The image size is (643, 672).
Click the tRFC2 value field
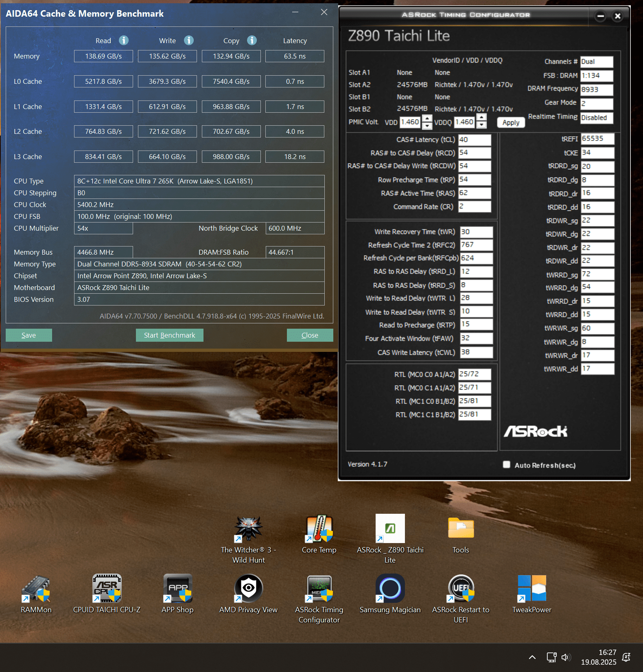point(476,245)
